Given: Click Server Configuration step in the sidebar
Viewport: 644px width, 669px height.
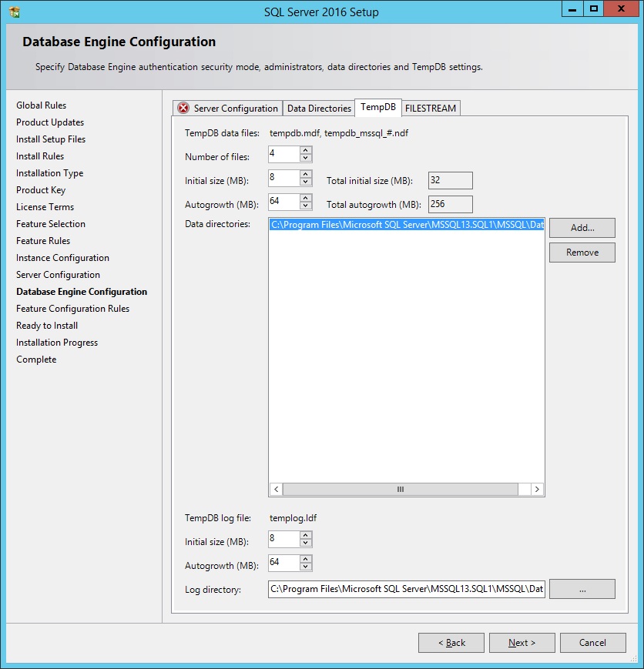Looking at the screenshot, I should coord(58,275).
